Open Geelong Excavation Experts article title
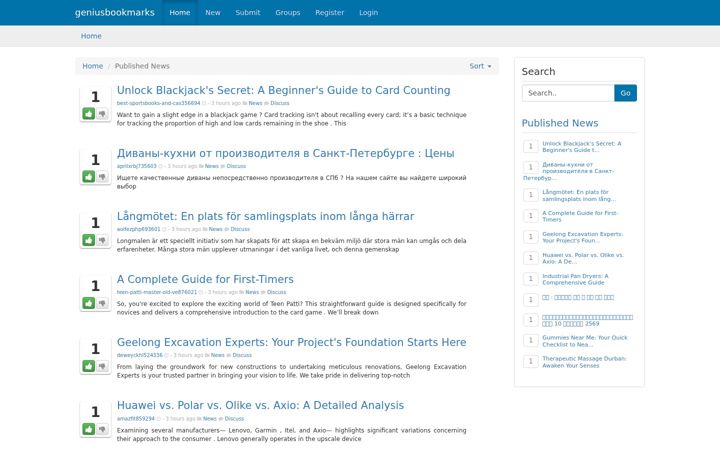720x450 pixels. (292, 342)
